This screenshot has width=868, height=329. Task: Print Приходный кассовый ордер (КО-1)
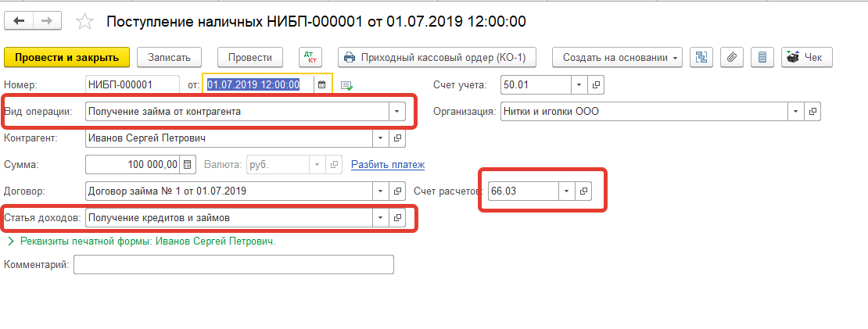437,57
